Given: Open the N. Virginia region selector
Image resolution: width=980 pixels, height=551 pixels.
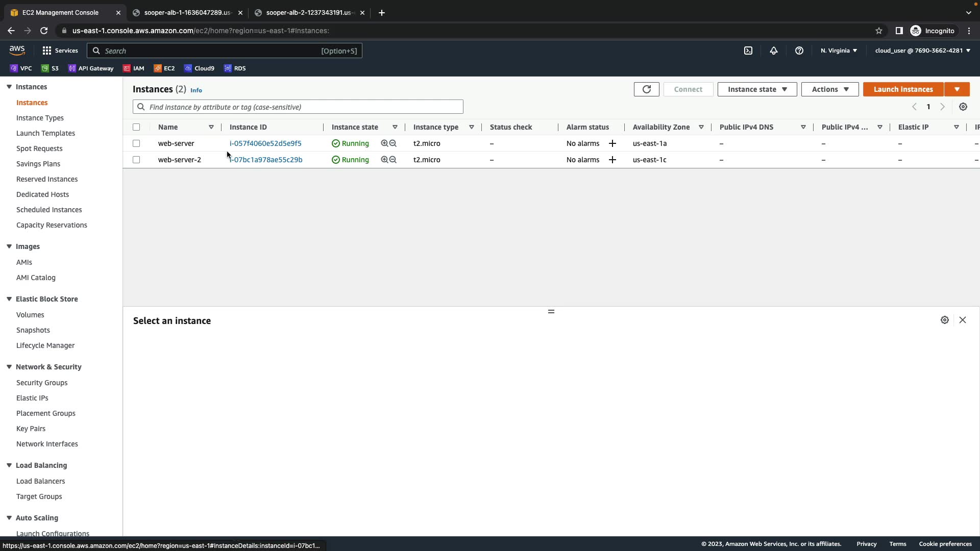Looking at the screenshot, I should 839,51.
